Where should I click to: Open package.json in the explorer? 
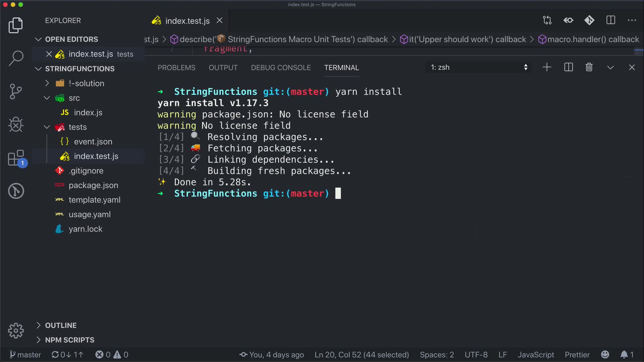tap(93, 185)
